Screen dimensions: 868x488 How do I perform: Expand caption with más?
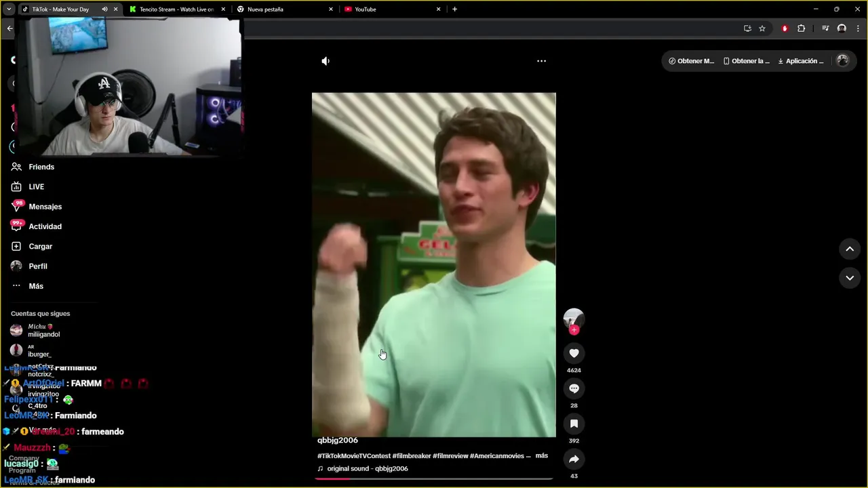pyautogui.click(x=542, y=455)
